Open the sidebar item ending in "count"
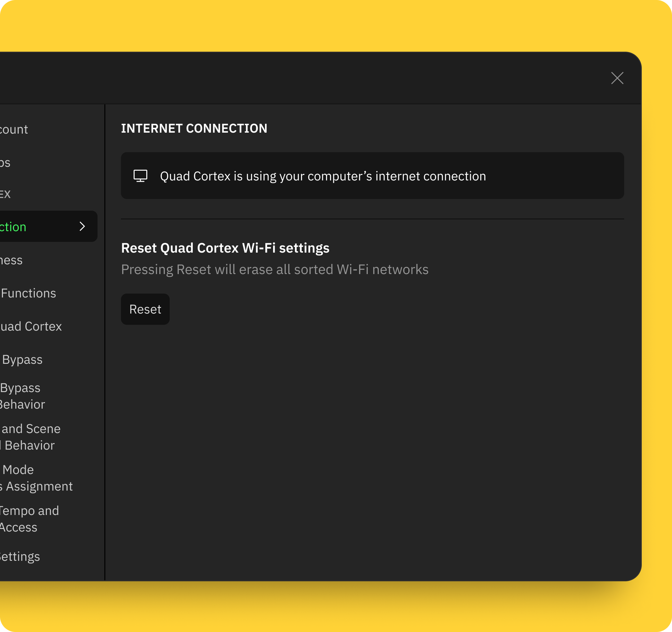Screen dimensions: 672x632 tap(14, 129)
